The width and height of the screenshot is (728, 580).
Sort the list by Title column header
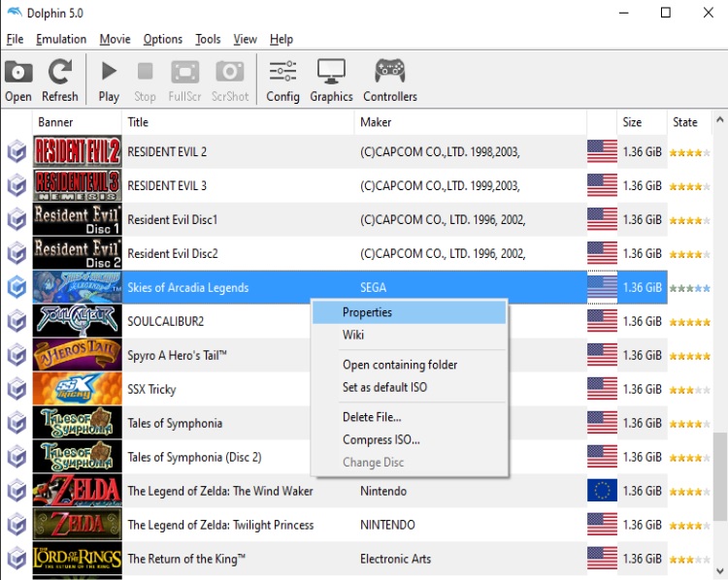tap(138, 122)
